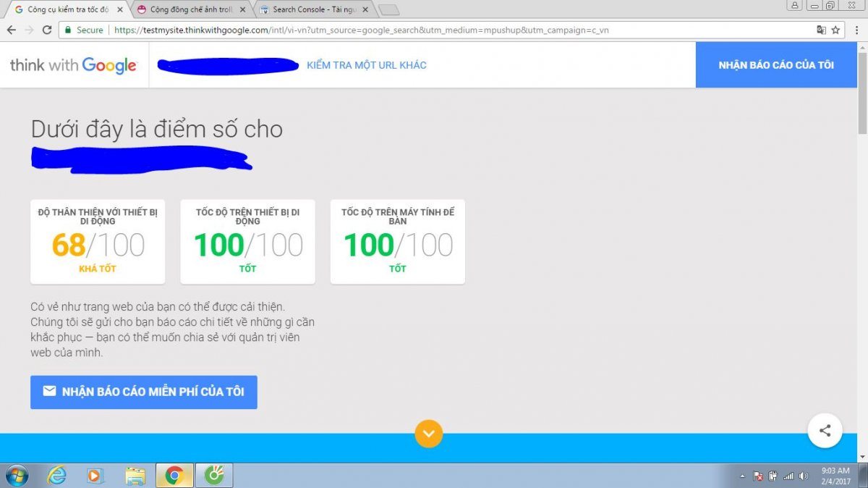Open the Cốc Cốc browser taskbar icon
This screenshot has height=488, width=868.
(213, 476)
